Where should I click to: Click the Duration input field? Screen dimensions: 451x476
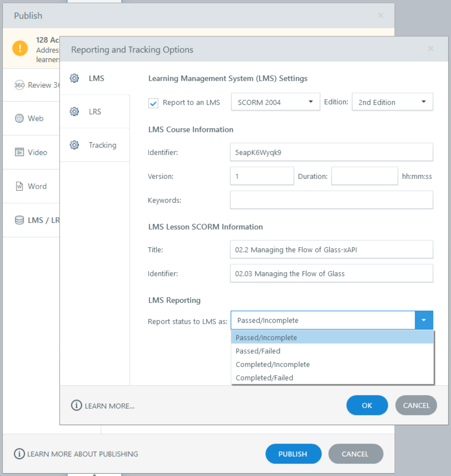coord(365,176)
